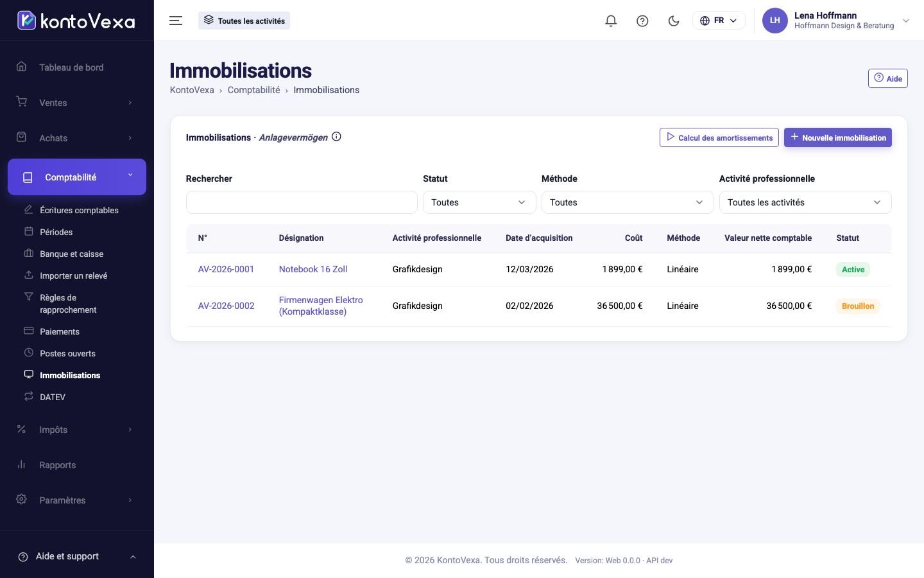Image resolution: width=924 pixels, height=578 pixels.
Task: Open Paiements in sidebar
Action: tap(59, 331)
